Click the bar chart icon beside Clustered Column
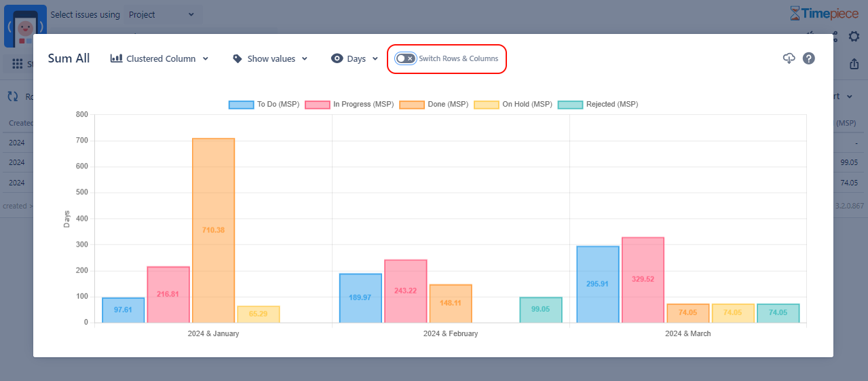 tap(117, 59)
